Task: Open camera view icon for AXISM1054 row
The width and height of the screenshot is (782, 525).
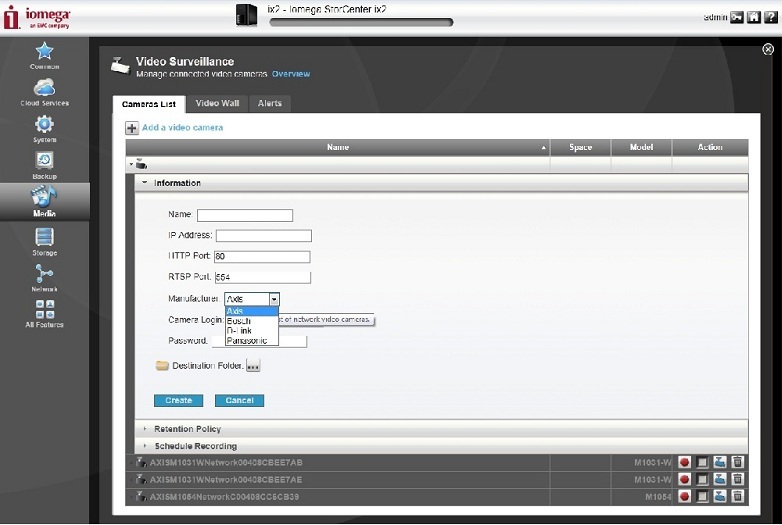Action: [x=720, y=496]
